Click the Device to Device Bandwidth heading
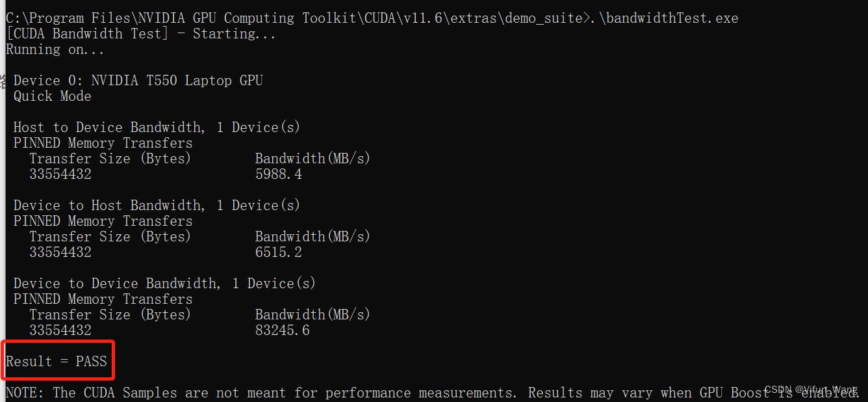 coord(164,284)
